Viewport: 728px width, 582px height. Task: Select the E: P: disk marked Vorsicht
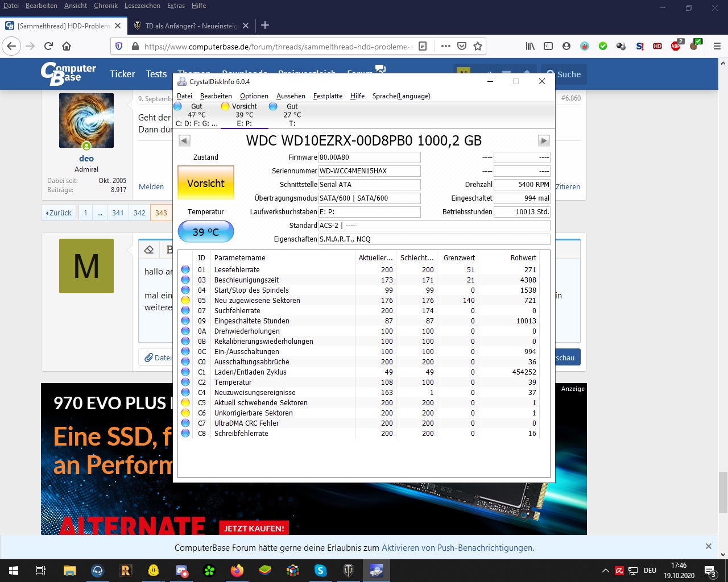(244, 115)
